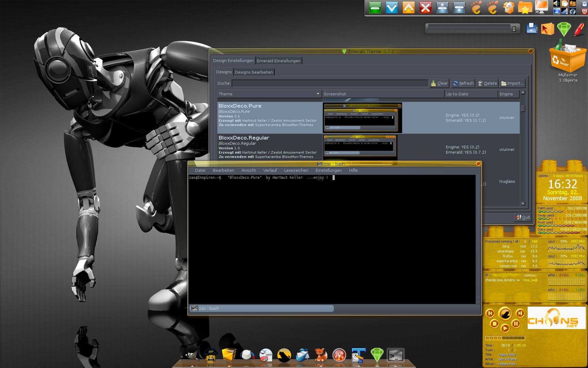This screenshot has width=588, height=368.
Task: Open the orange package box launcher
Action: pyautogui.click(x=509, y=8)
